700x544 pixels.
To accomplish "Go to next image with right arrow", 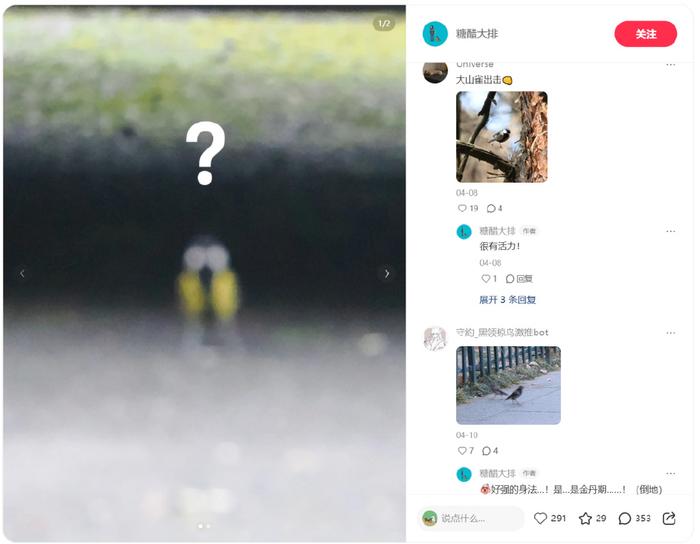I will click(x=387, y=273).
